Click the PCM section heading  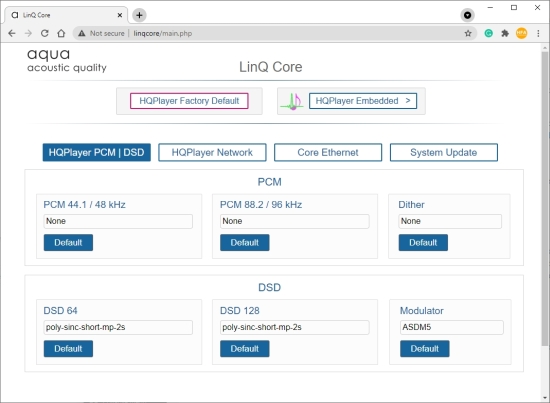269,182
